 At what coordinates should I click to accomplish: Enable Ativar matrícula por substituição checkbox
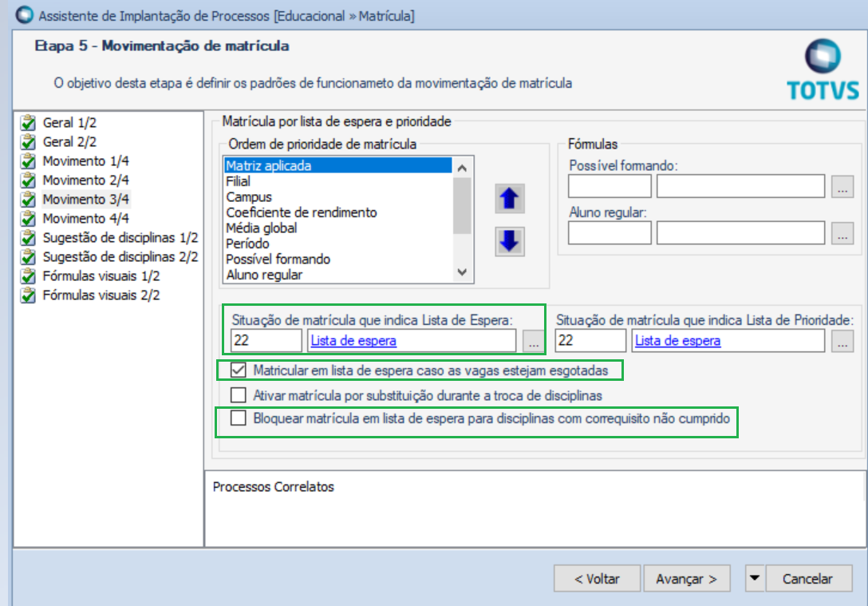pyautogui.click(x=238, y=395)
